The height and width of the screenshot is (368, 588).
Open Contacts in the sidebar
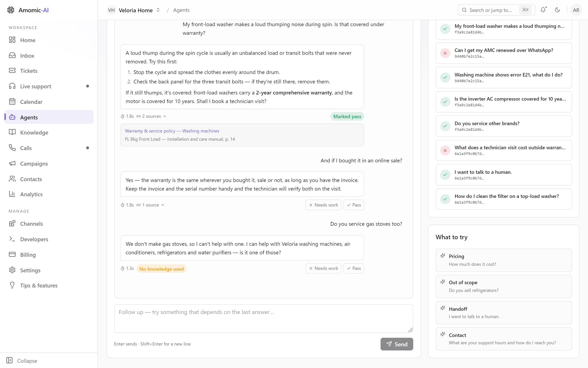49,179
